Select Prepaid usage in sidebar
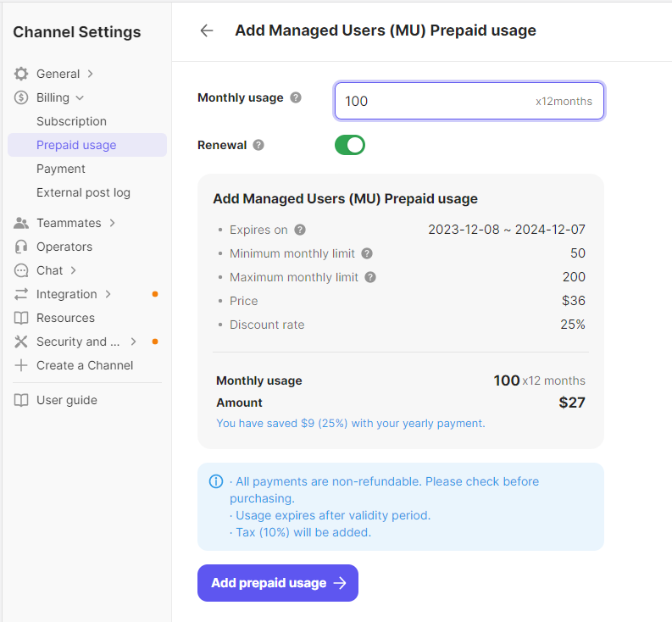The image size is (672, 622). (87, 145)
